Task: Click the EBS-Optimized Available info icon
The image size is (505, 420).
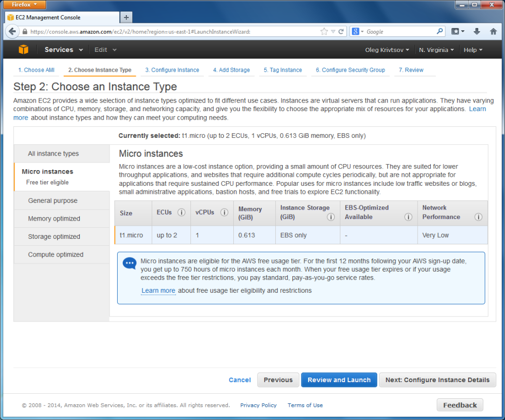Action: coord(408,217)
